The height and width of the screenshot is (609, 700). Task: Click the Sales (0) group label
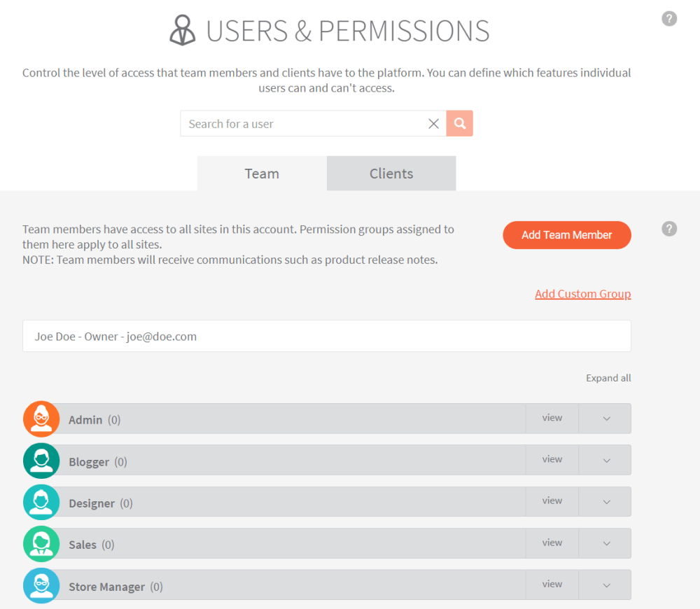coord(92,545)
